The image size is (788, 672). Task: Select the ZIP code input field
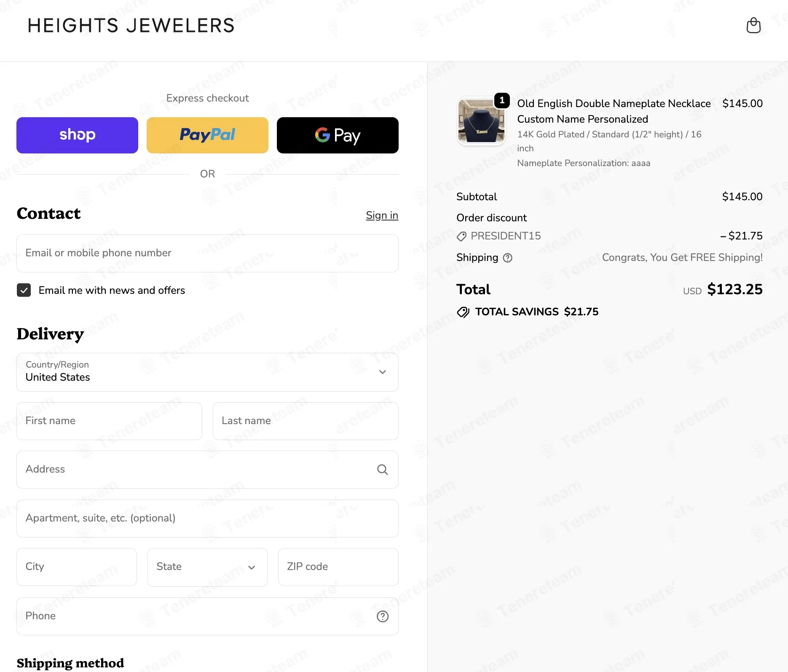coord(338,567)
